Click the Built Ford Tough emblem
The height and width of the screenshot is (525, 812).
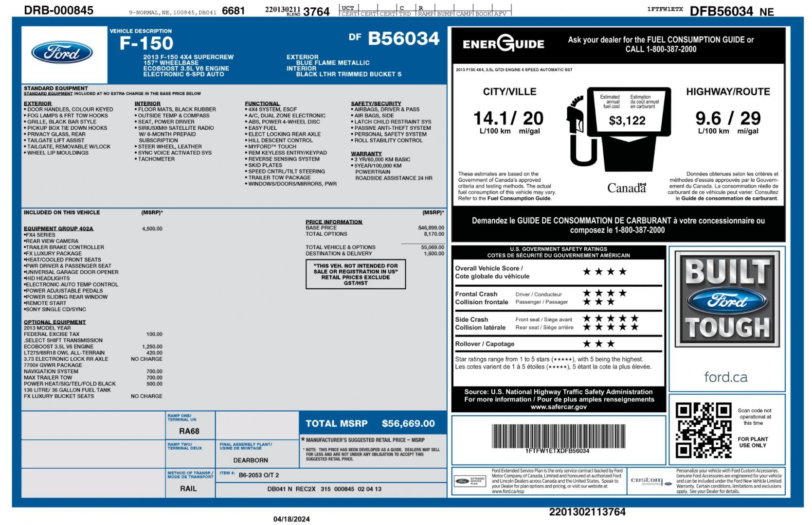(x=727, y=298)
